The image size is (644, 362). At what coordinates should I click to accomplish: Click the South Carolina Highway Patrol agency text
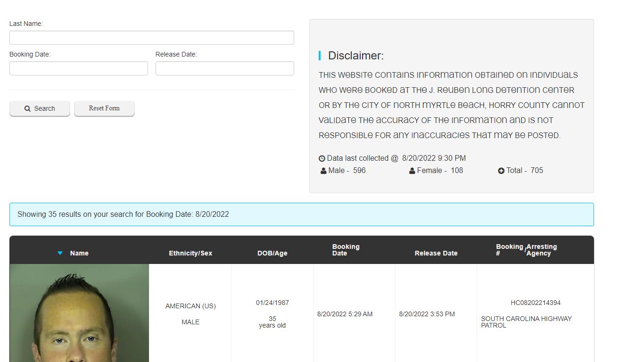coord(526,322)
